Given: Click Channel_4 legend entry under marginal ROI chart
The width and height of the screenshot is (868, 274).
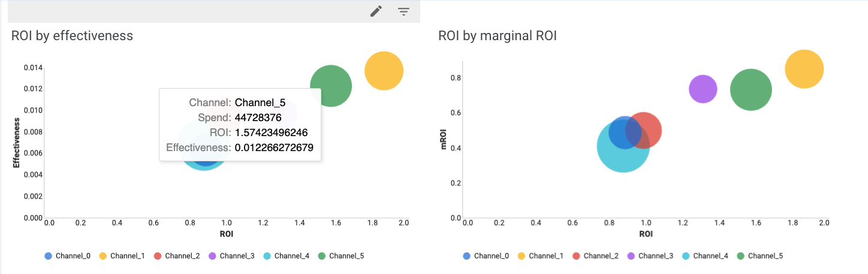Looking at the screenshot, I should (x=704, y=256).
